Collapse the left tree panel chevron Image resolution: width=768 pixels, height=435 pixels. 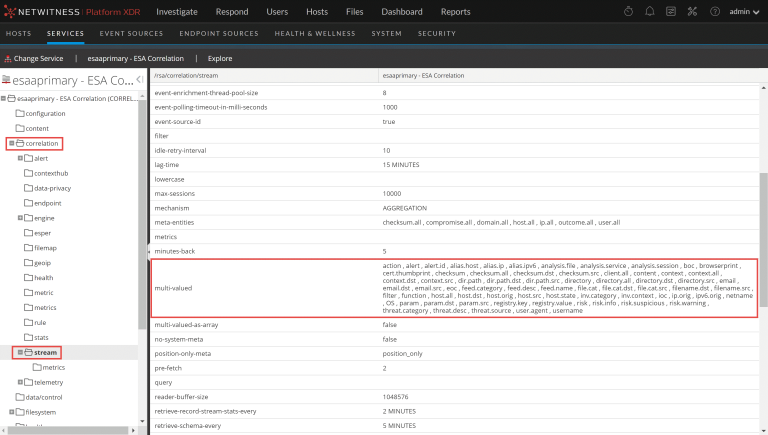140,79
